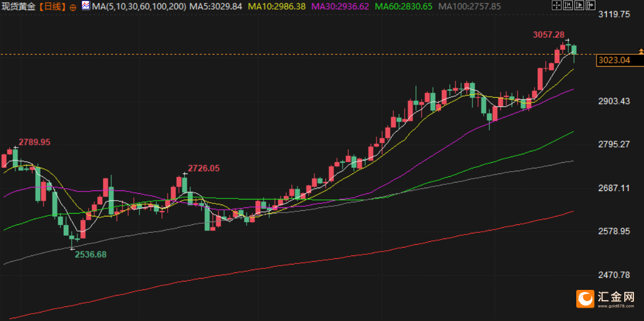Click the 2903.43 axis price label
Screen dimensions: 644x321
[x=615, y=101]
